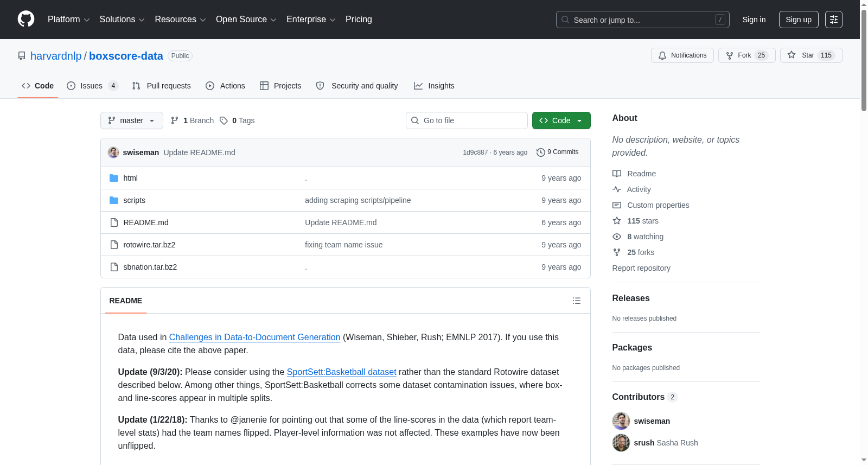Expand the Platform menu
This screenshot has height=465, width=868.
pos(68,20)
